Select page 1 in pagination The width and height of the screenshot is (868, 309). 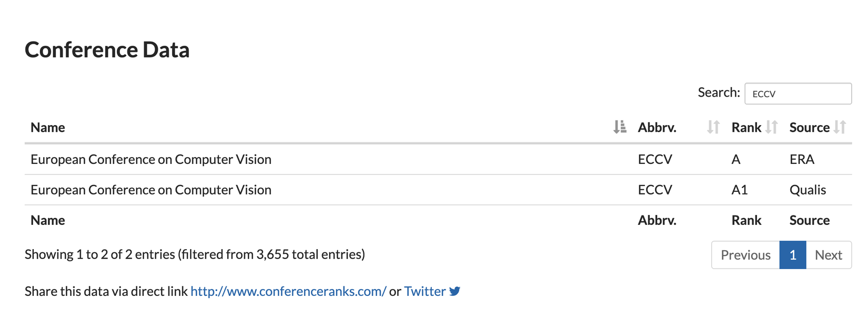coord(792,255)
